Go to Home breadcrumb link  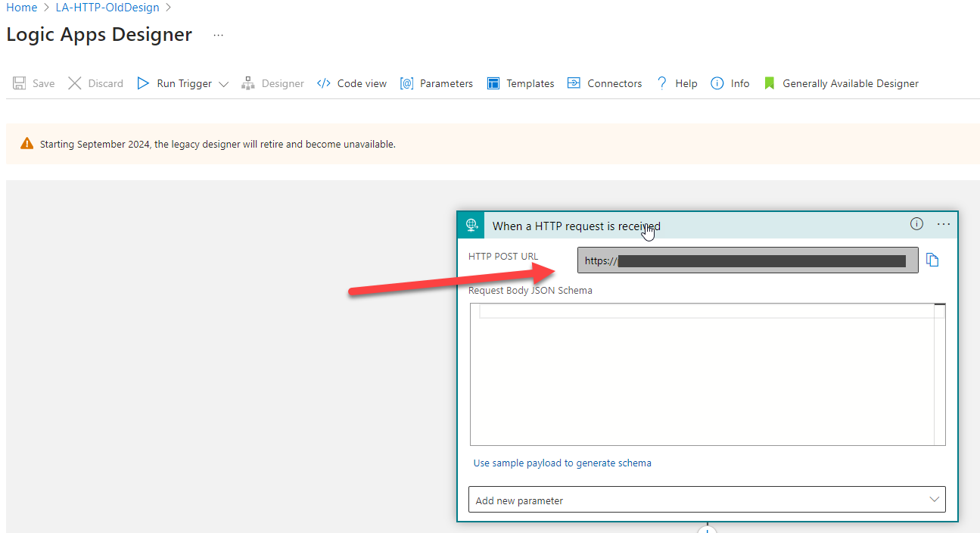coord(21,8)
